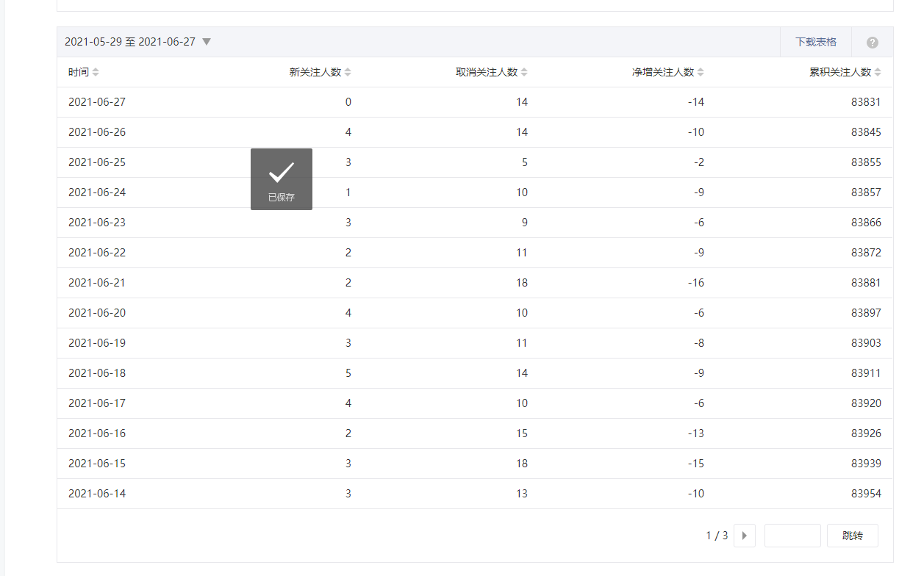Go to next page with arrow button

744,536
